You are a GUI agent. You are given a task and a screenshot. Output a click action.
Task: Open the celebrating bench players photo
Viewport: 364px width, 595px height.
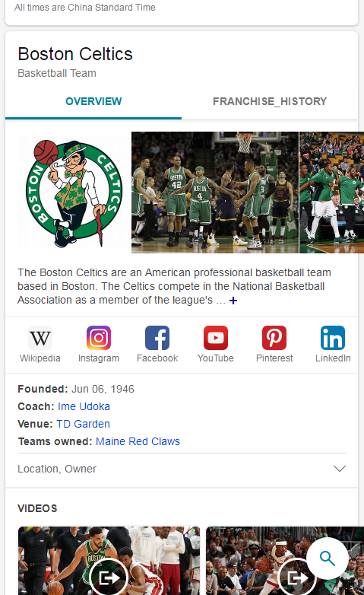[332, 192]
